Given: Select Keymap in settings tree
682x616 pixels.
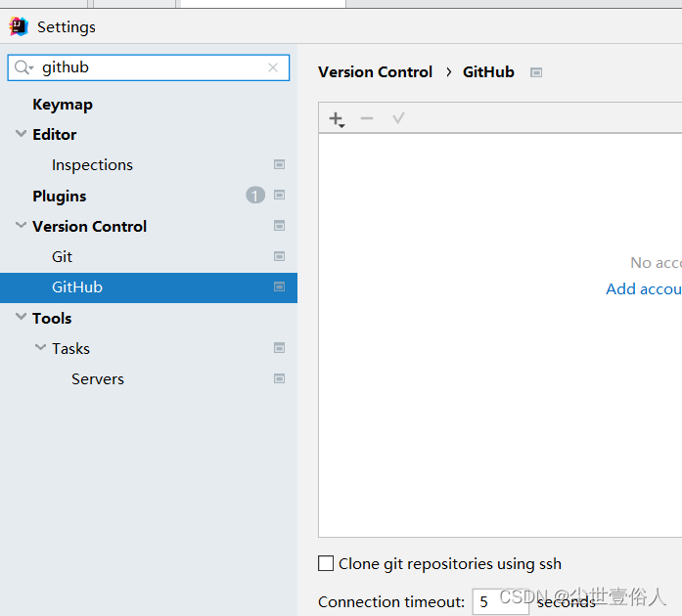Looking at the screenshot, I should pos(63,105).
